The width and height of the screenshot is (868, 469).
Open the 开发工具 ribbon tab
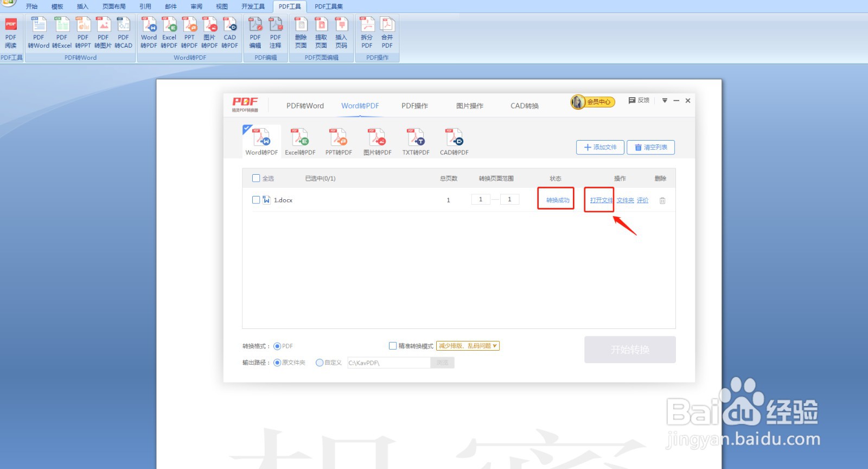point(253,7)
